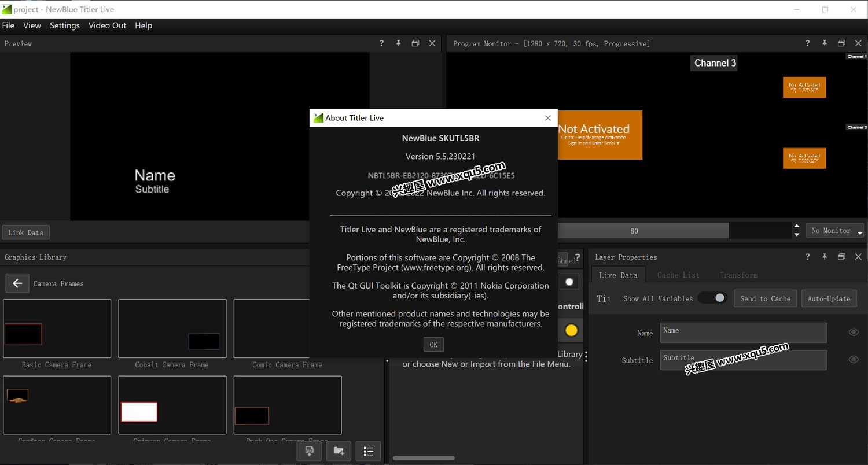Screen dimensions: 868x465
Task: Click the import-to-library icon below the graphics grid
Action: [309, 452]
